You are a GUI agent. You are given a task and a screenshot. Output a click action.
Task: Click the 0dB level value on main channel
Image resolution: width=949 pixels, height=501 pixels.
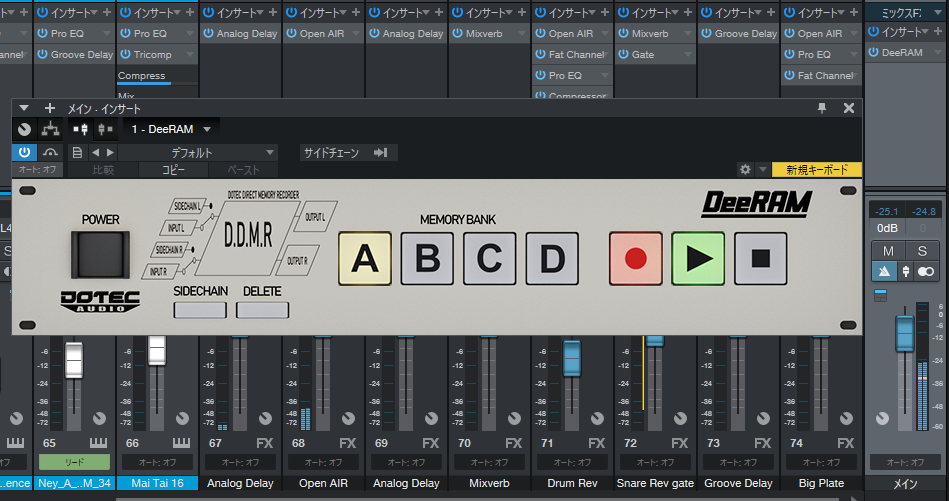point(887,228)
